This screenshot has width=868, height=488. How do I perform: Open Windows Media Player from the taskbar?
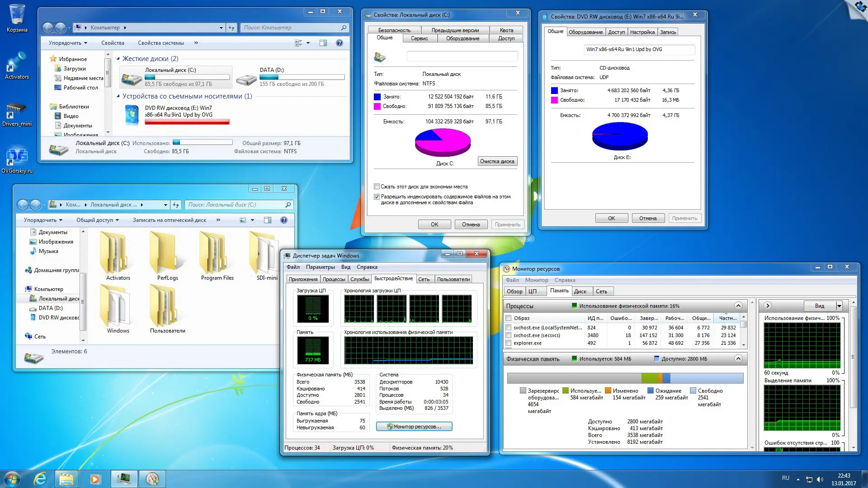coord(95,479)
